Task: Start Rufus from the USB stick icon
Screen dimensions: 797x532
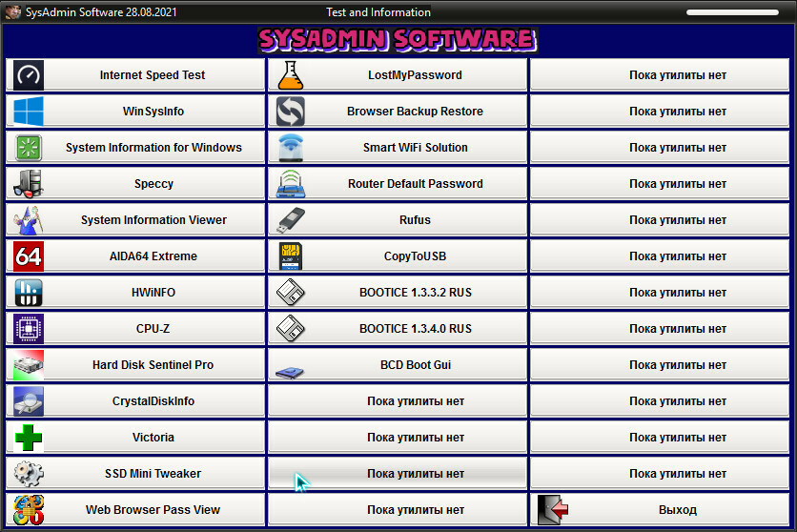Action: tap(291, 220)
